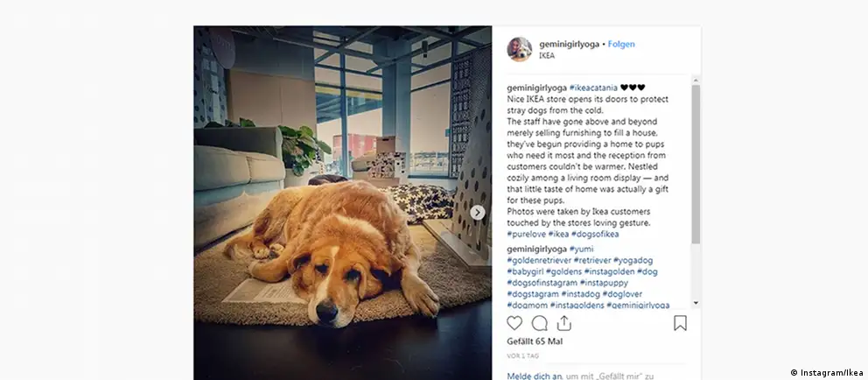The height and width of the screenshot is (380, 868).
Task: Click Melde dich an login link
Action: coord(534,376)
